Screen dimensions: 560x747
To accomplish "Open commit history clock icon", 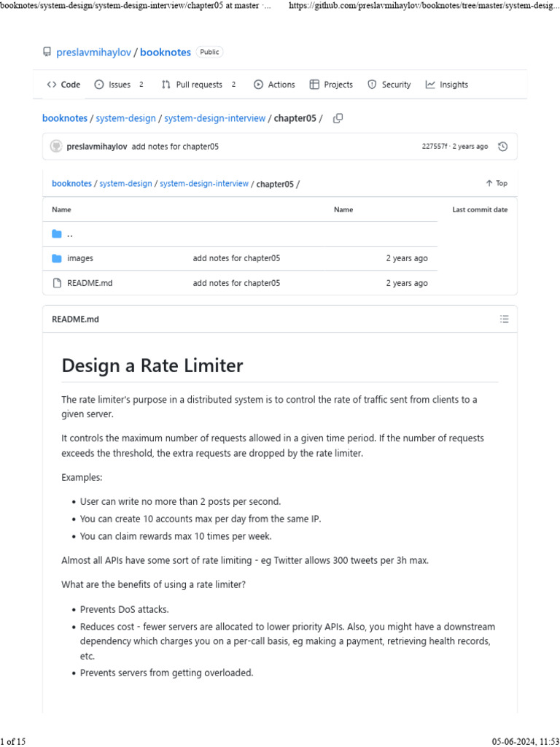I will pyautogui.click(x=502, y=147).
